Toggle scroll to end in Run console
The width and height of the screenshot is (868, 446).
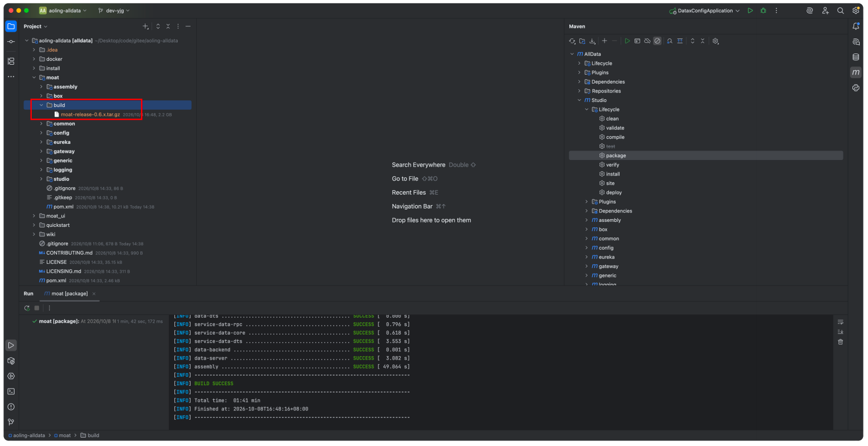click(840, 332)
